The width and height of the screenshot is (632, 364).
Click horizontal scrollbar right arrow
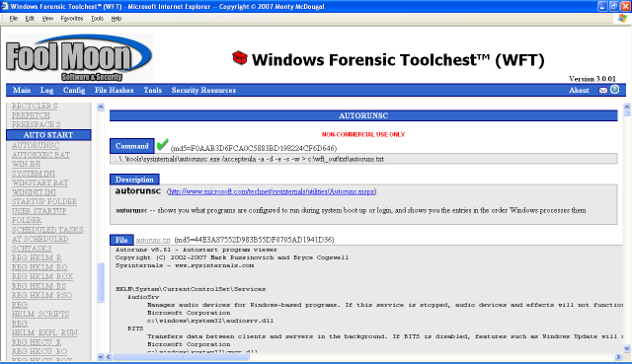click(x=619, y=357)
